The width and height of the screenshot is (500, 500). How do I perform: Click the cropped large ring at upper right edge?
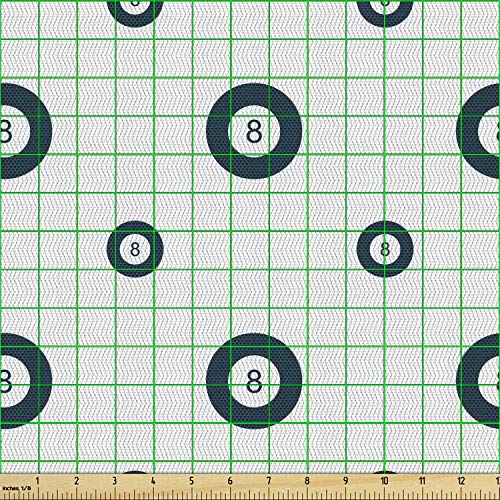[478, 131]
